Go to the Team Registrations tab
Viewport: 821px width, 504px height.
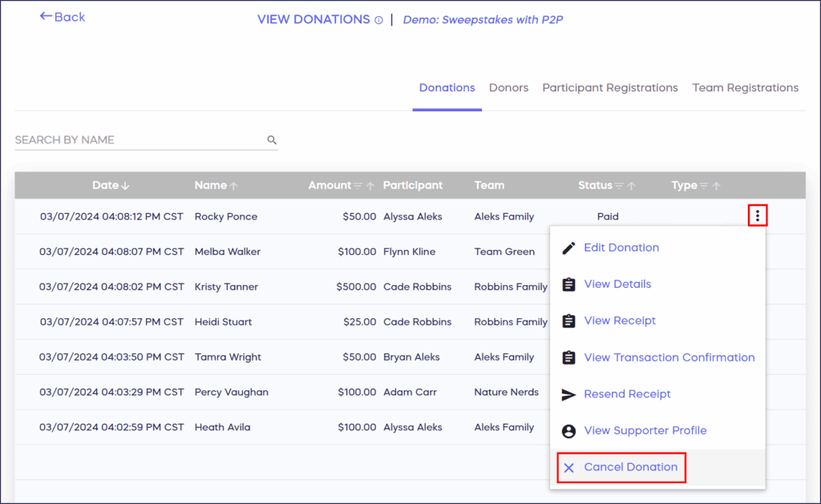[745, 88]
